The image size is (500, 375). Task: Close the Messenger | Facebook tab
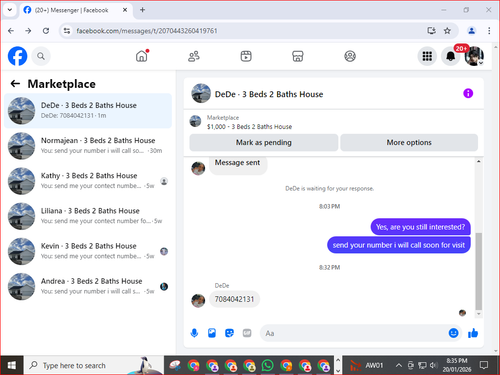coord(125,10)
